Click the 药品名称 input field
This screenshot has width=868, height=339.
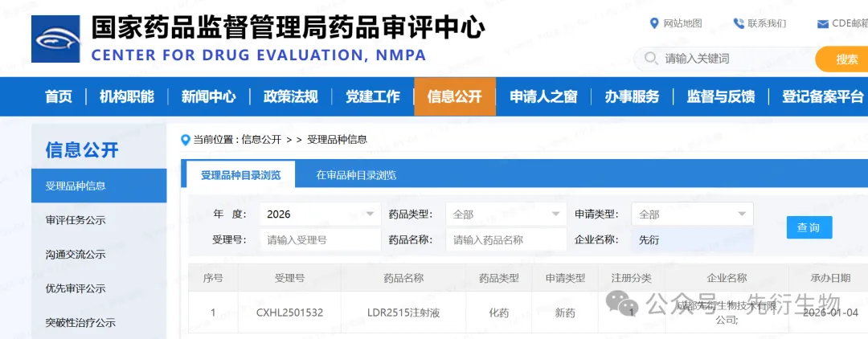pyautogui.click(x=506, y=239)
